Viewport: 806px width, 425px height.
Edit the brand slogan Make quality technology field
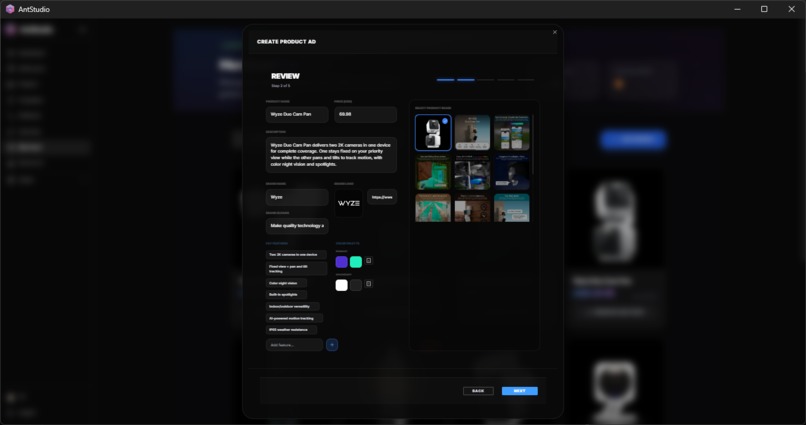297,226
